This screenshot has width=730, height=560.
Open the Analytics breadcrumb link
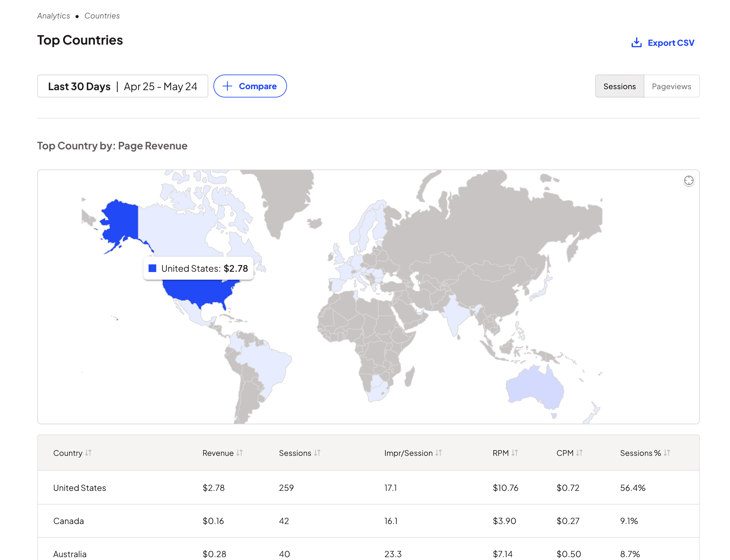[54, 16]
